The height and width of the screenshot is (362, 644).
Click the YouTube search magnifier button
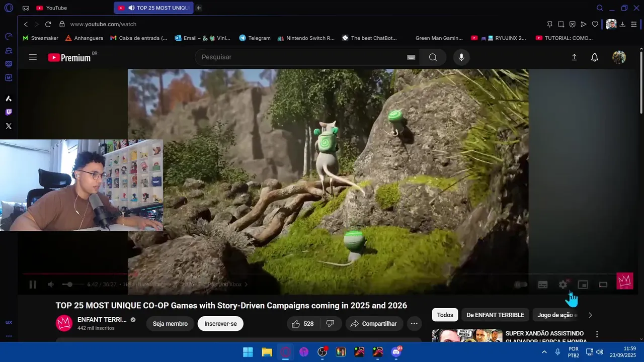(433, 57)
